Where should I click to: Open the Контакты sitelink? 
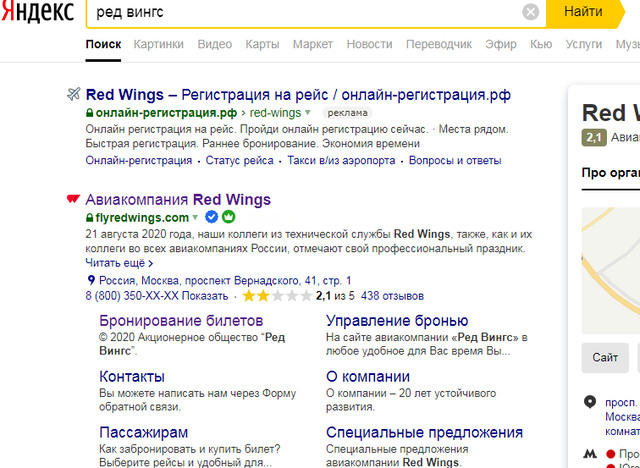pyautogui.click(x=132, y=377)
